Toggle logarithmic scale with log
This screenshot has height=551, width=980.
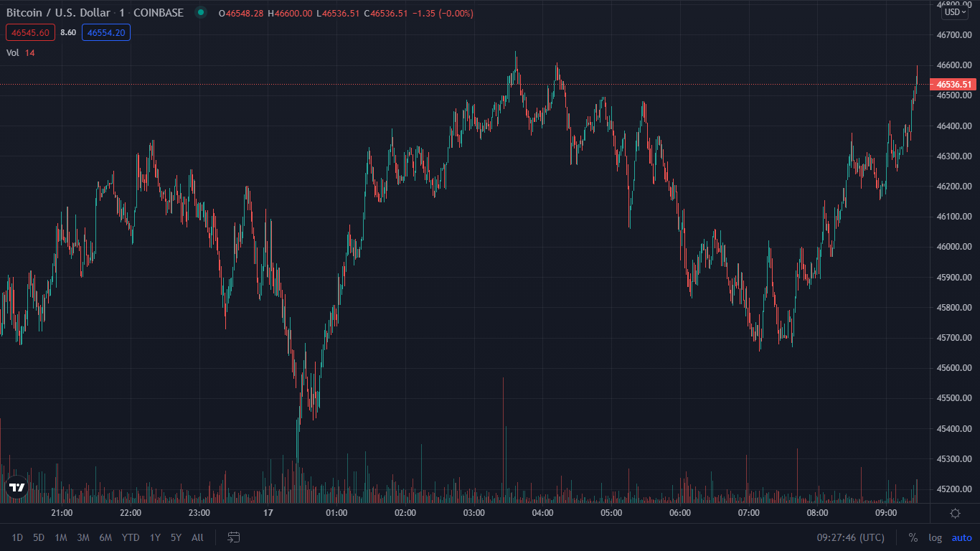pyautogui.click(x=935, y=537)
